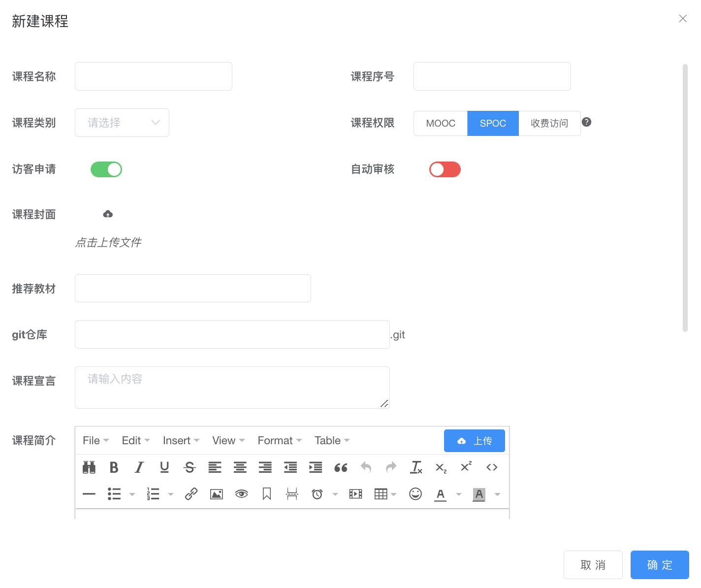Open the Insert menu
Viewport: 701px width, 588px height.
181,441
